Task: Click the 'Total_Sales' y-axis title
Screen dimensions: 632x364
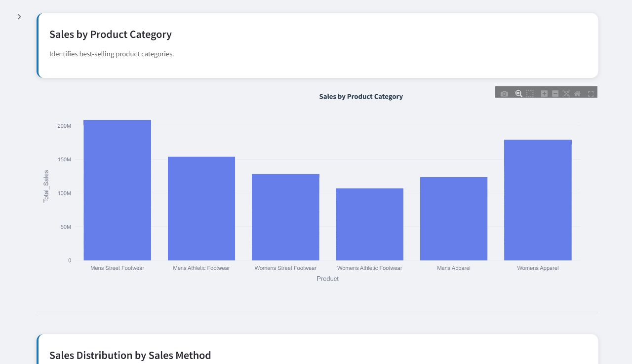Action: [x=46, y=186]
